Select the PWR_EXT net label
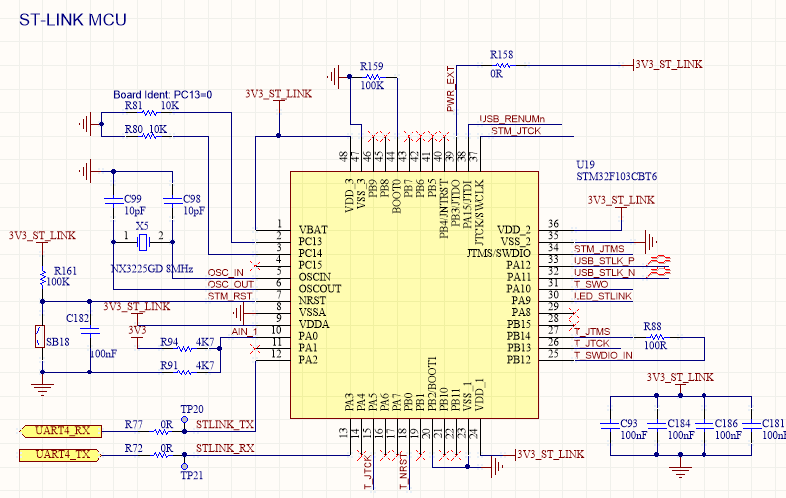Viewport: 786px width, 498px height. pyautogui.click(x=450, y=89)
